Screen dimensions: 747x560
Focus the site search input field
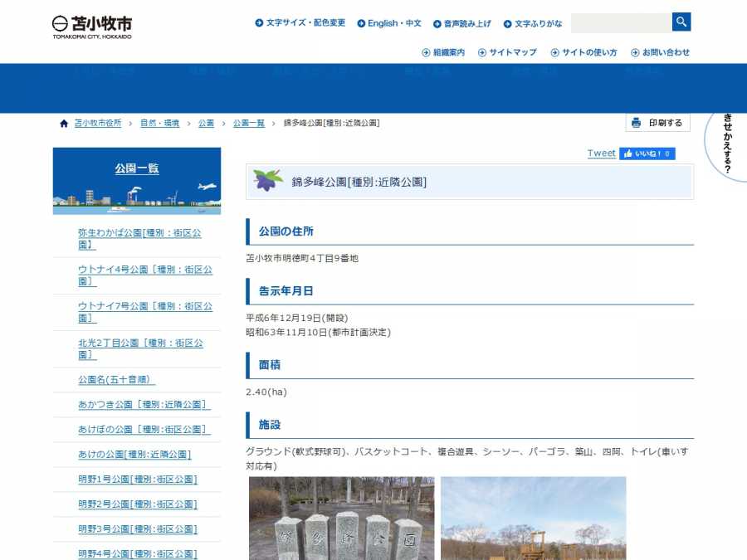tap(621, 22)
